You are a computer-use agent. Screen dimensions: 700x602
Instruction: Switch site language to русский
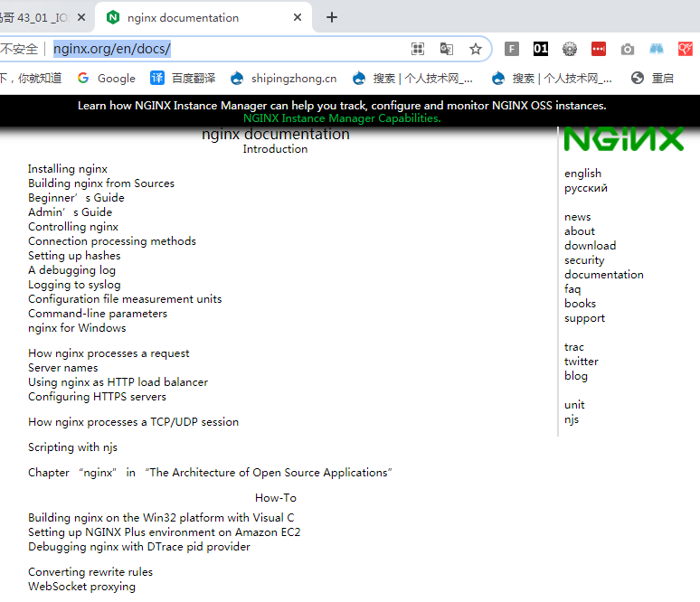(586, 188)
